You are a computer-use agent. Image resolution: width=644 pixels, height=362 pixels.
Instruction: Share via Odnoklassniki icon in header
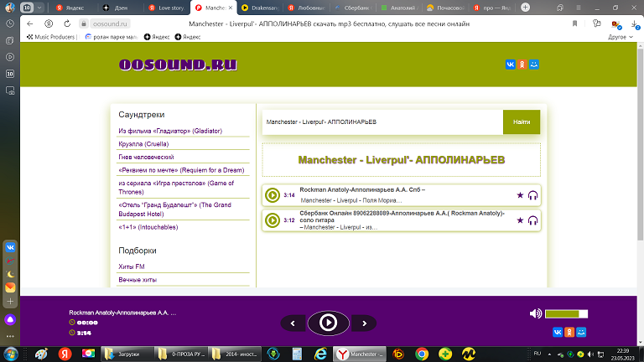(x=522, y=65)
